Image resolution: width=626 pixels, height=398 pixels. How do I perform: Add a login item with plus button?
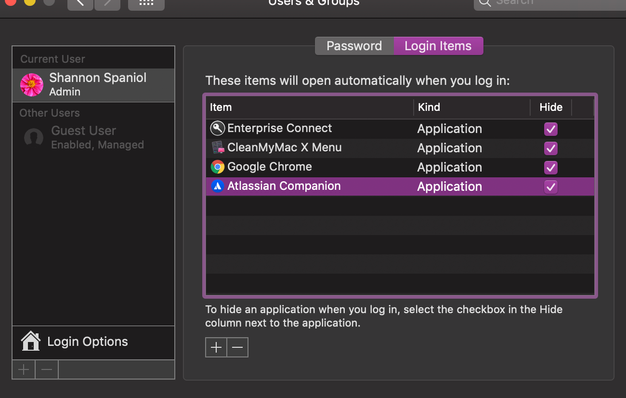tap(216, 347)
